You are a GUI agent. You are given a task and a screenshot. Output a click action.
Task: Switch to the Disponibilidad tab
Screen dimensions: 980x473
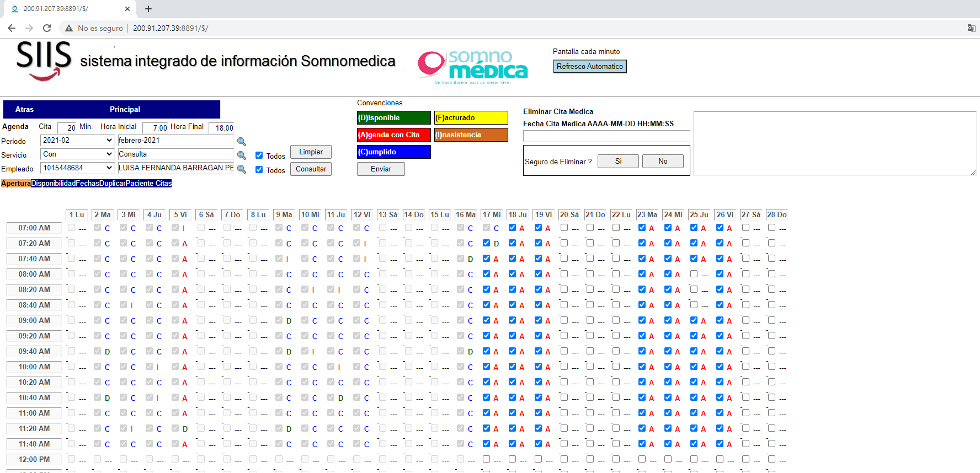pyautogui.click(x=53, y=184)
